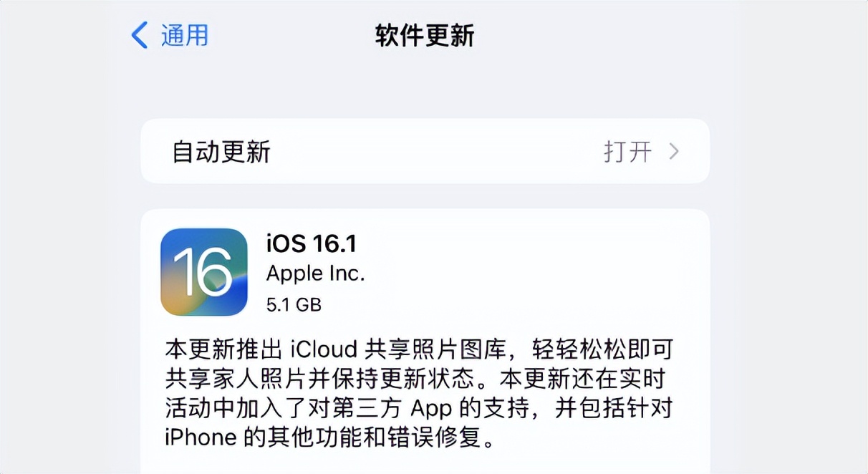
Task: Expand the update details card
Action: (425, 337)
